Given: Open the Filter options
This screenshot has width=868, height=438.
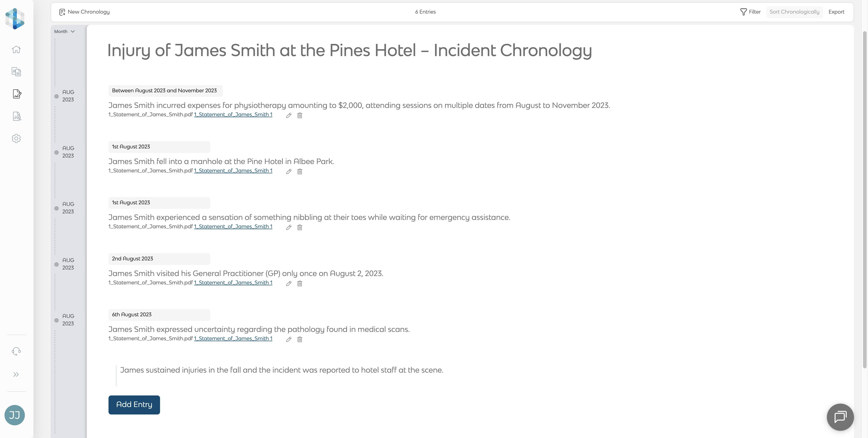Looking at the screenshot, I should 750,12.
